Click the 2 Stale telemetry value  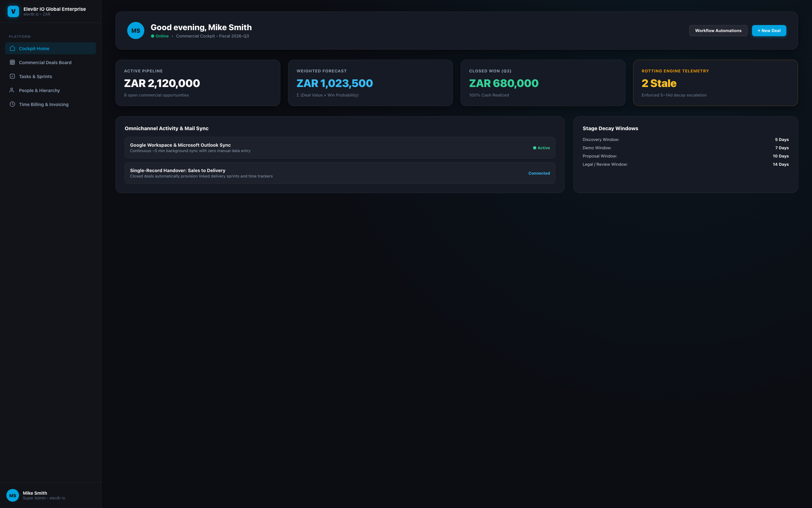(659, 83)
